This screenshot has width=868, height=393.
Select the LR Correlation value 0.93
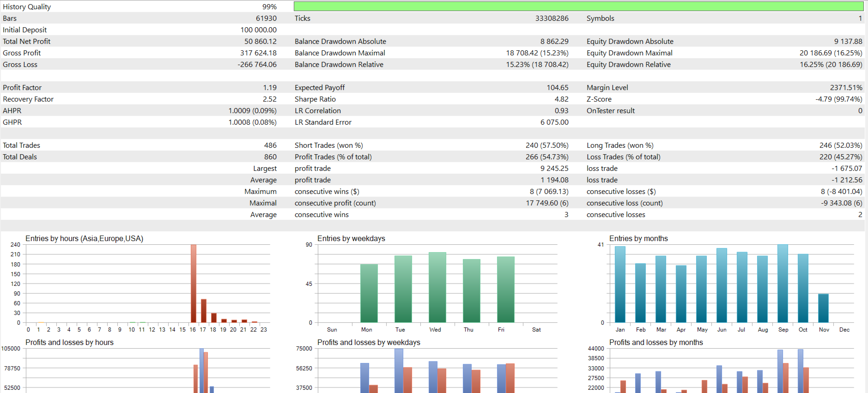[562, 111]
